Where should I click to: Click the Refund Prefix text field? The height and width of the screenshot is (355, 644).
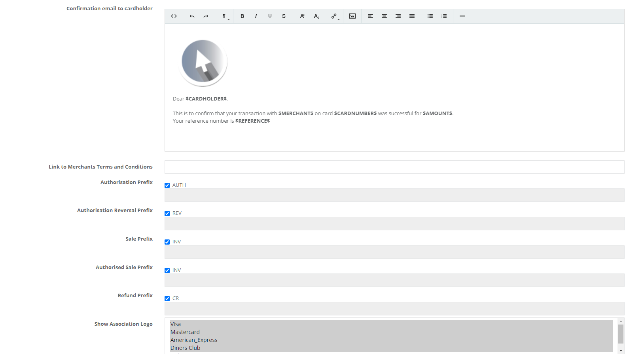tap(394, 309)
